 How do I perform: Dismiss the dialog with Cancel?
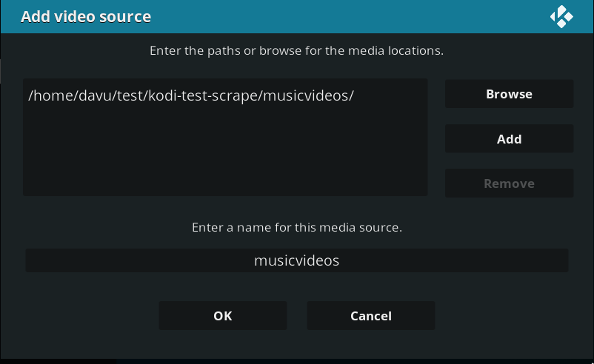(x=371, y=316)
